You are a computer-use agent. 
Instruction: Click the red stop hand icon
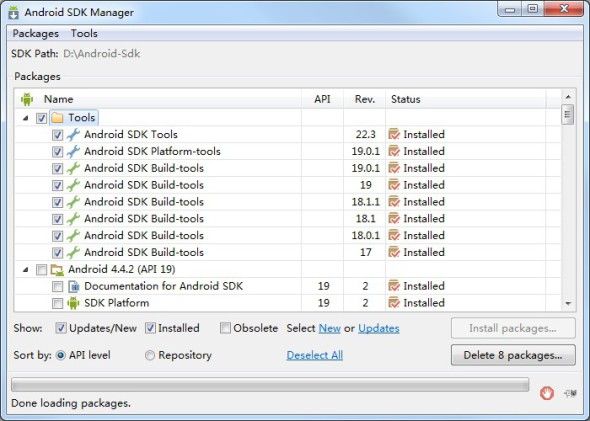point(547,393)
